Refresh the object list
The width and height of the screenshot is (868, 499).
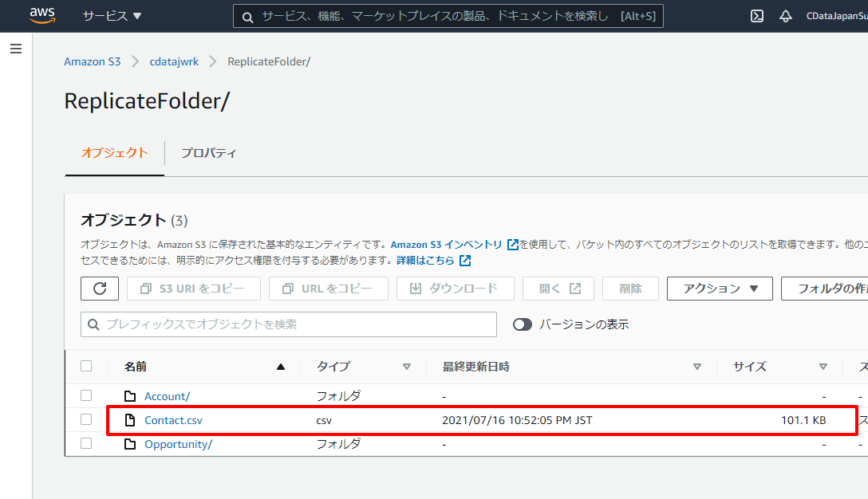(x=99, y=289)
